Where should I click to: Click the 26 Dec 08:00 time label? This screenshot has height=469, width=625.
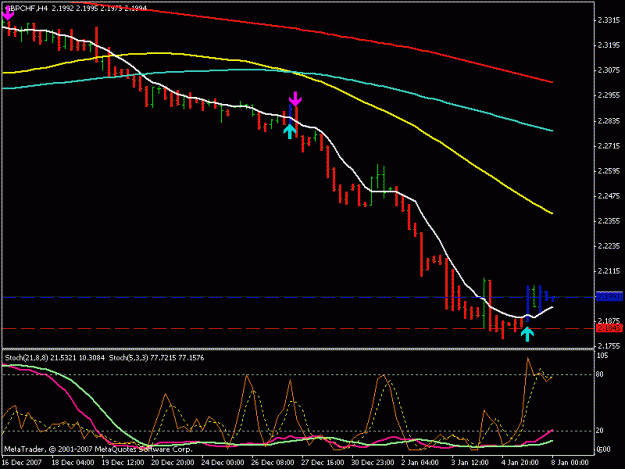pyautogui.click(x=273, y=463)
